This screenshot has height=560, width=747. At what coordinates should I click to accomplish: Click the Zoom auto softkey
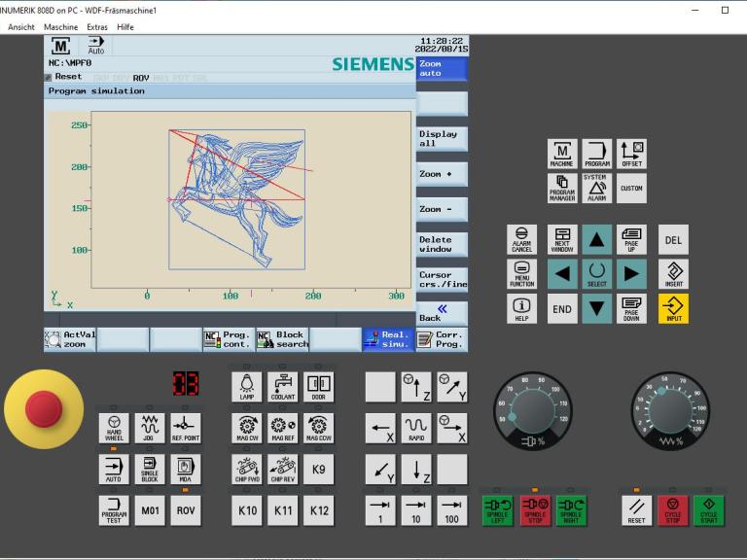(x=443, y=69)
